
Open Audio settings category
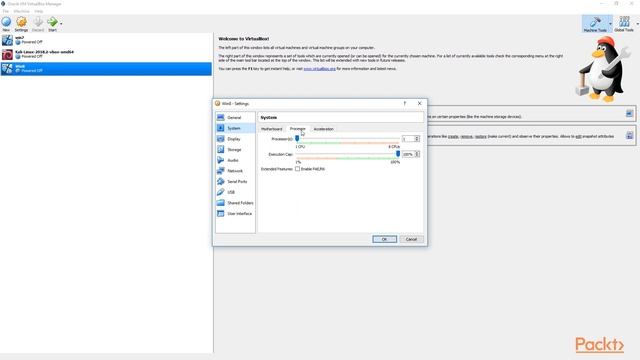[236, 160]
